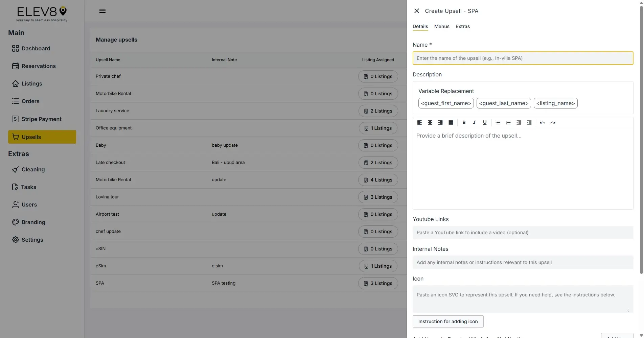Viewport: 644px width, 338px height.
Task: Select Cleaning under Extras
Action: point(33,169)
